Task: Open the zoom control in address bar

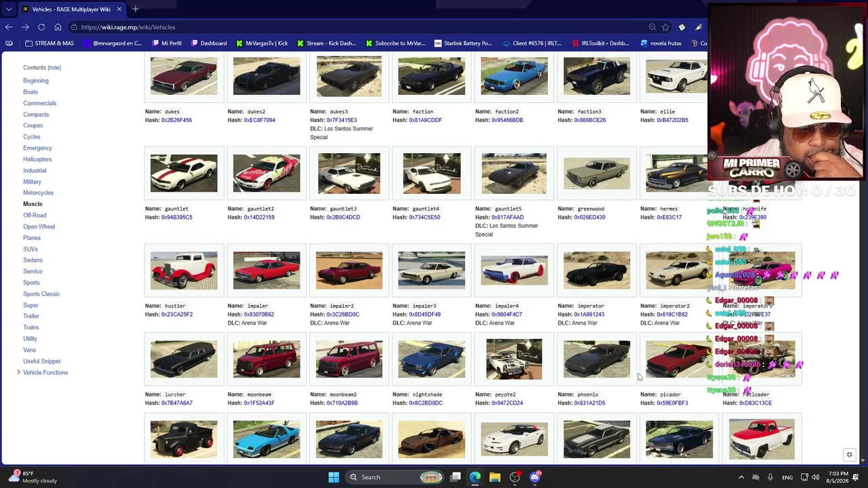Action: coord(652,27)
